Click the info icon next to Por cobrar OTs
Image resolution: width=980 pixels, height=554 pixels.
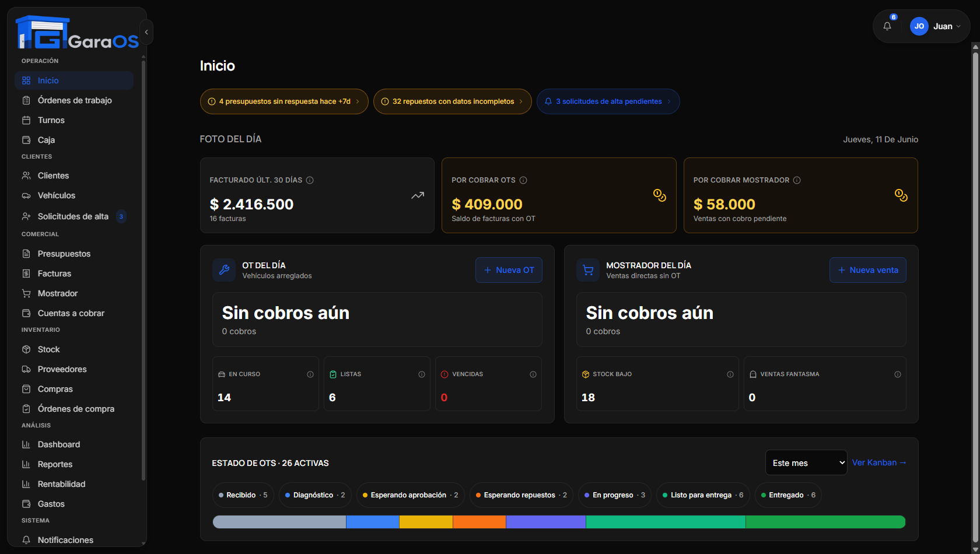coord(523,180)
